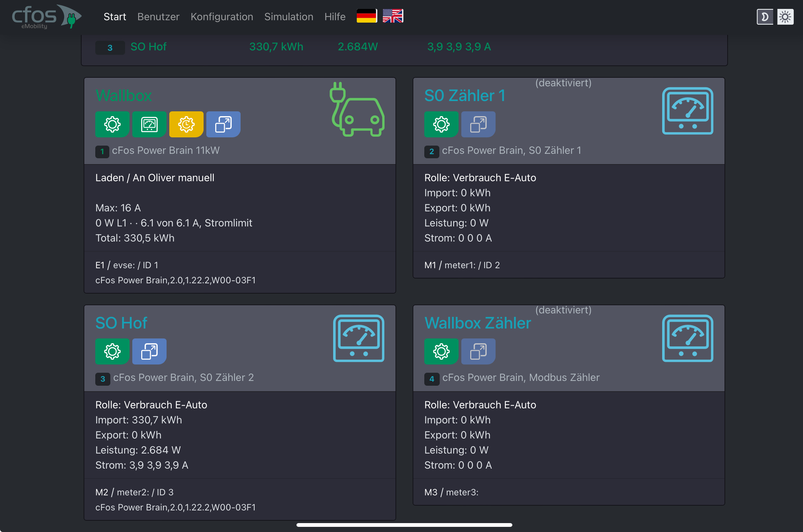Click E1 / evse: / ID 1 text
The image size is (803, 532).
pos(127,265)
